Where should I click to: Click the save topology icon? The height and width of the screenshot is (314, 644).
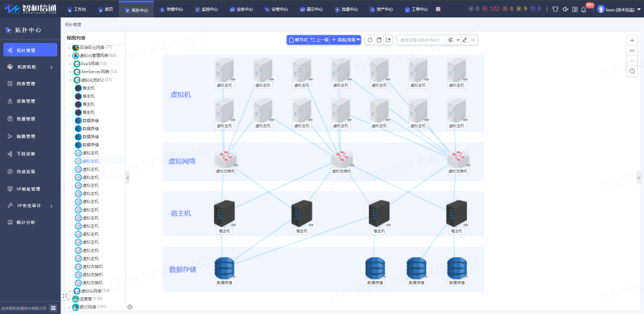(x=379, y=40)
